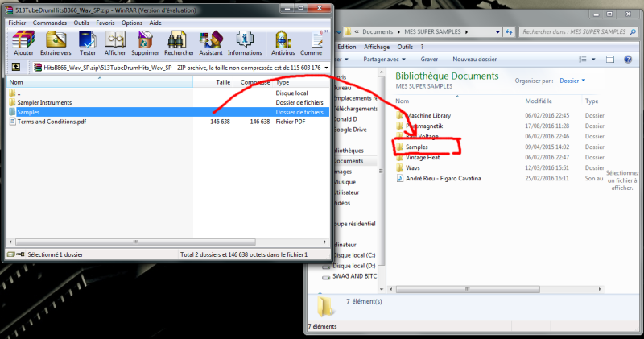Sort WinRAR list by the Type column
644x339 pixels.
click(301, 82)
